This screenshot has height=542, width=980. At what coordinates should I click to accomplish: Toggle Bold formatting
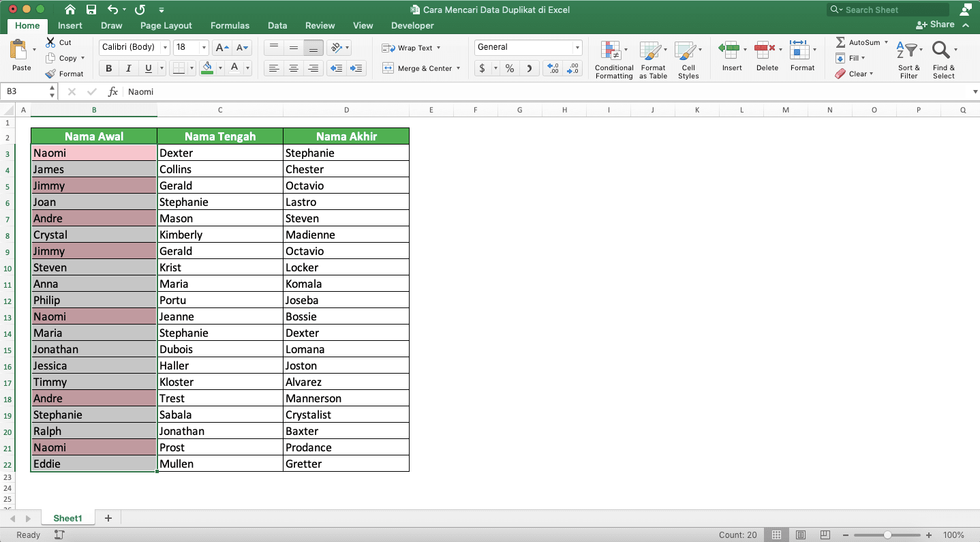tap(108, 68)
